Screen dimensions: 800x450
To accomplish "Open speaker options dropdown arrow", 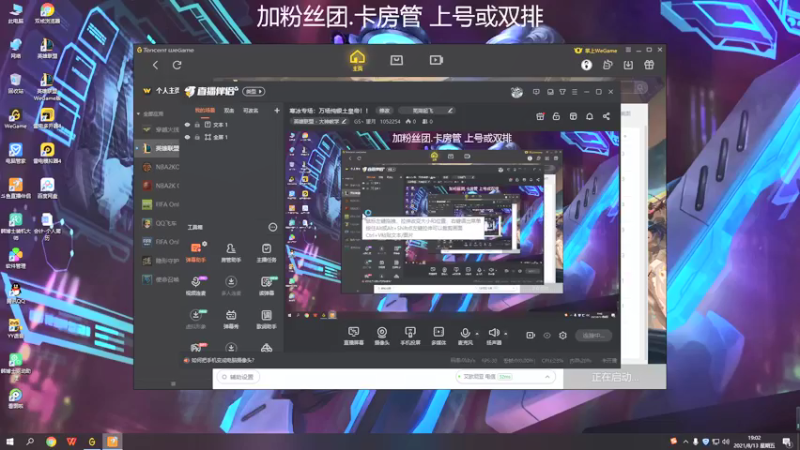I will 506,334.
